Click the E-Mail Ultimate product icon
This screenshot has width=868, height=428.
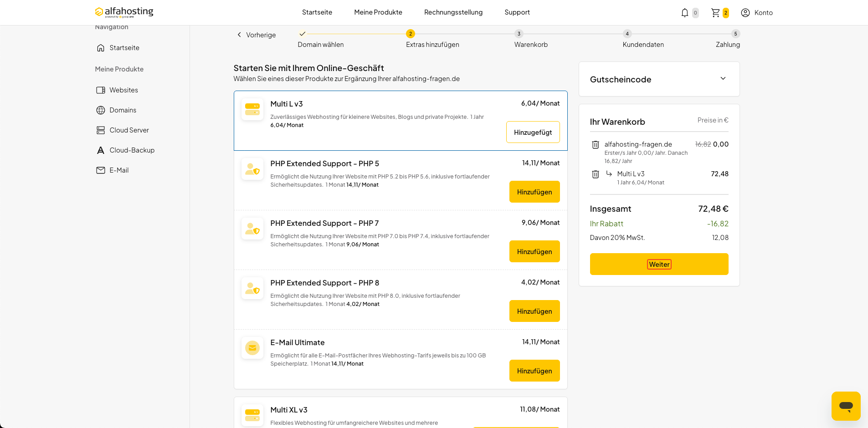(x=252, y=348)
